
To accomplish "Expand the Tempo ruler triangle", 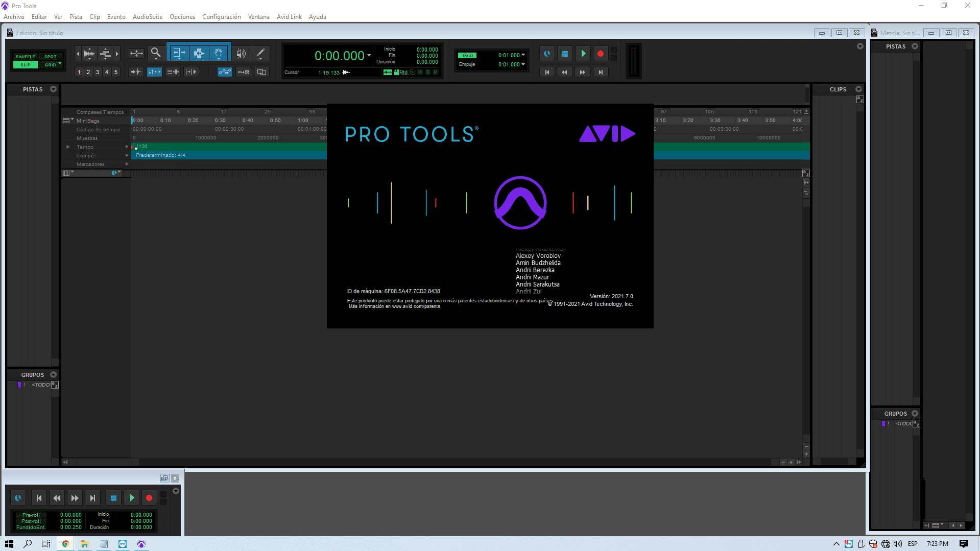I will (x=68, y=147).
